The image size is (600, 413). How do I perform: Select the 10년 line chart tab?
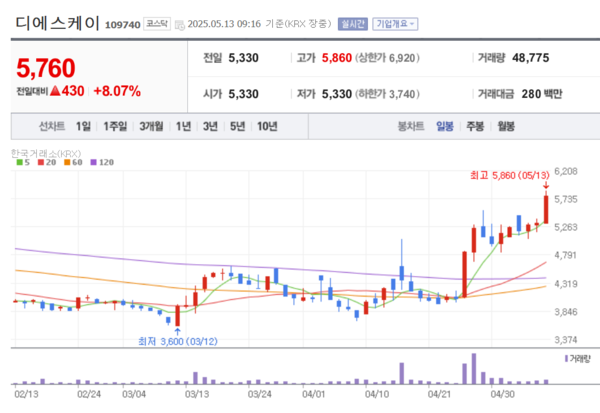[267, 126]
